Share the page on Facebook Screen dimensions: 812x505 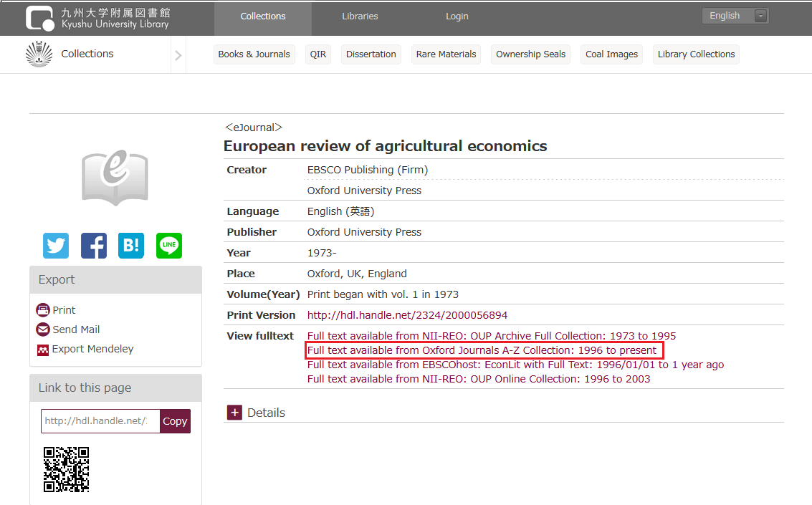pos(94,245)
